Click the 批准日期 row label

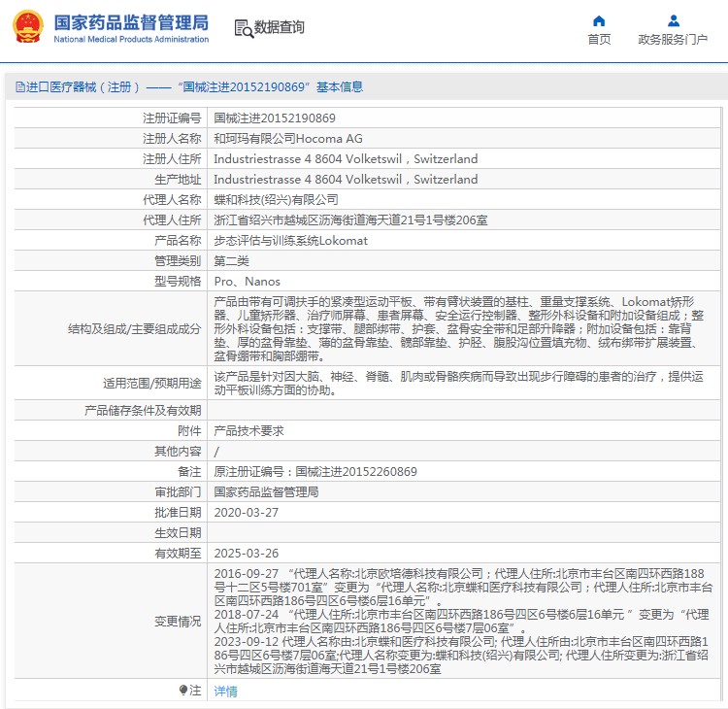coord(178,513)
